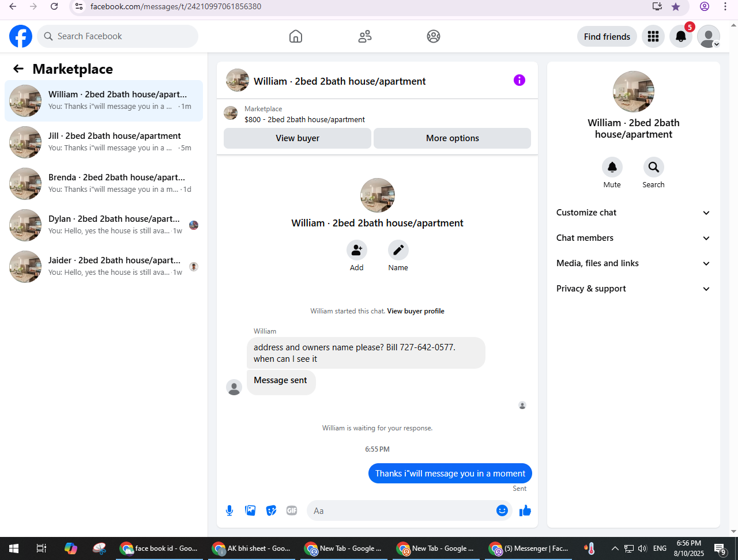Open Jaider conversation in chat list
738x560 pixels.
(104, 267)
